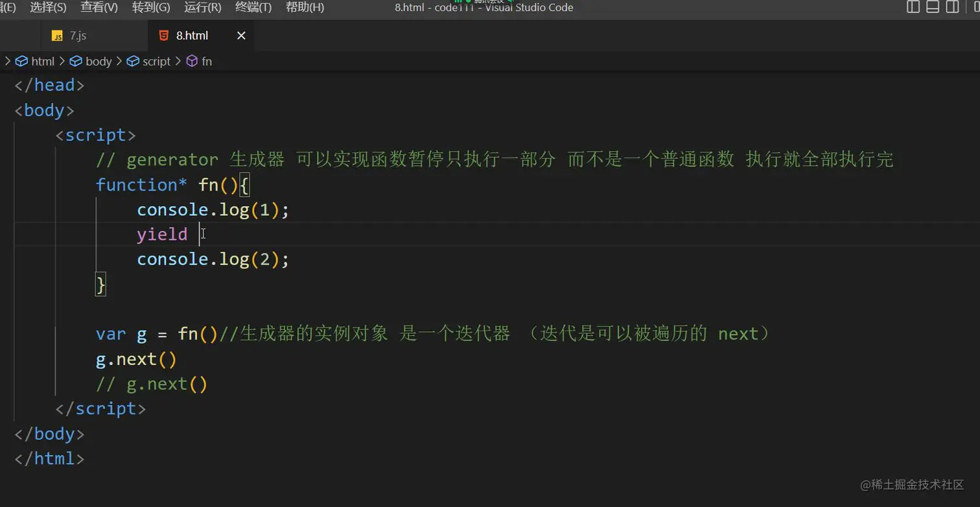Click the fn breadcrumb item
Screen dimensions: 980x507
[200, 61]
